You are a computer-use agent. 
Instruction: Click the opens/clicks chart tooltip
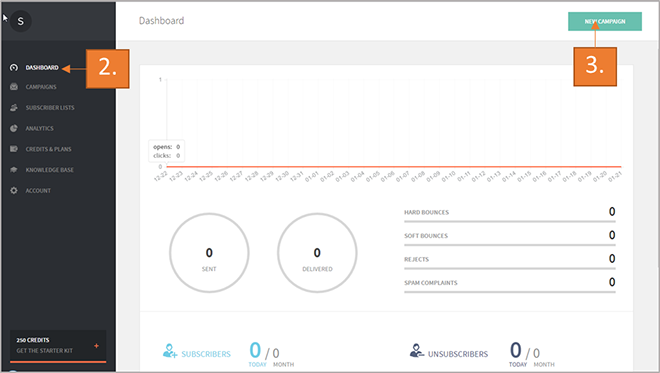[x=166, y=151]
